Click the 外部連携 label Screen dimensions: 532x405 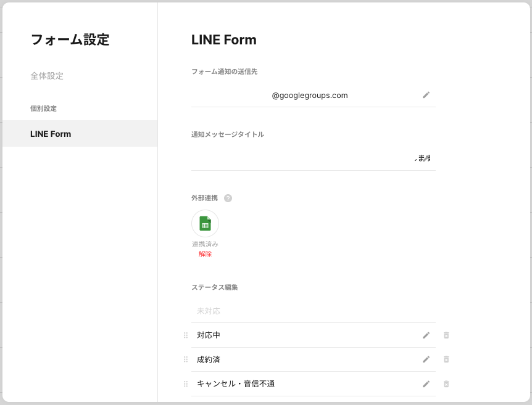pos(204,198)
